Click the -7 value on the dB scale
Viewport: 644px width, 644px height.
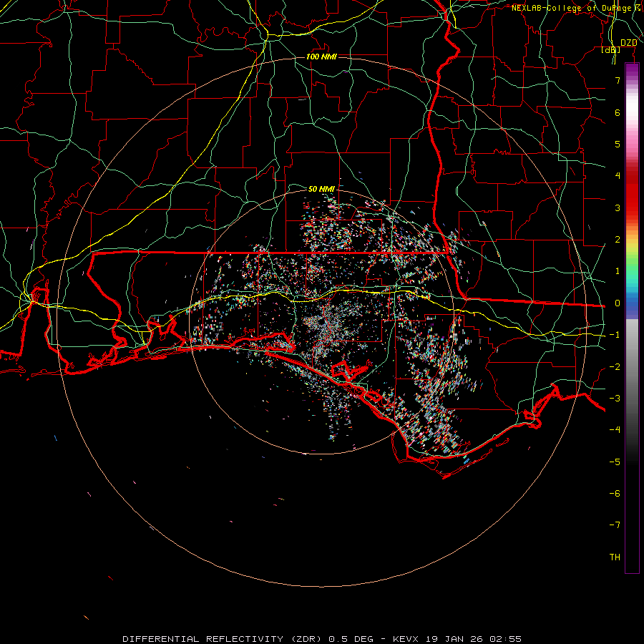pyautogui.click(x=615, y=525)
